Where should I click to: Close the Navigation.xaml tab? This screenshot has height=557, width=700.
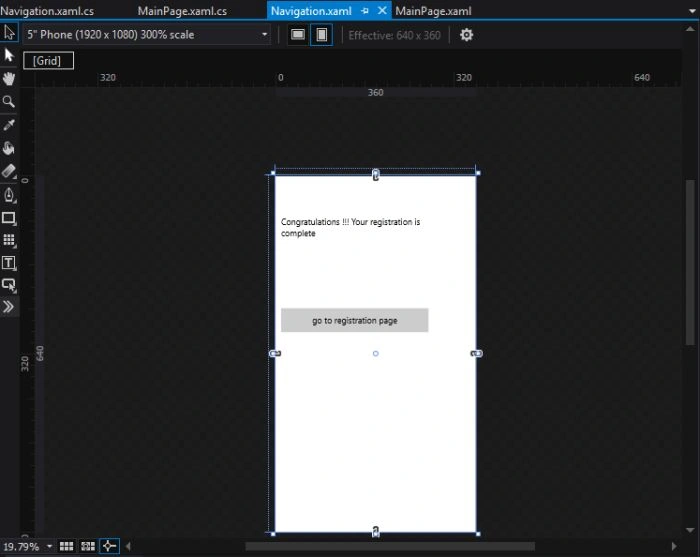(x=382, y=10)
